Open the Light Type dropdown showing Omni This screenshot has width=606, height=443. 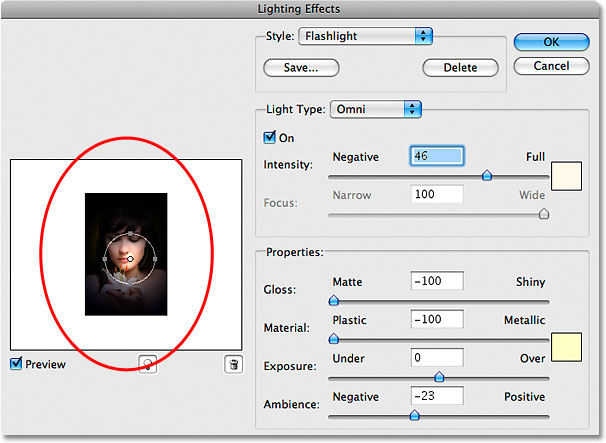tap(376, 109)
